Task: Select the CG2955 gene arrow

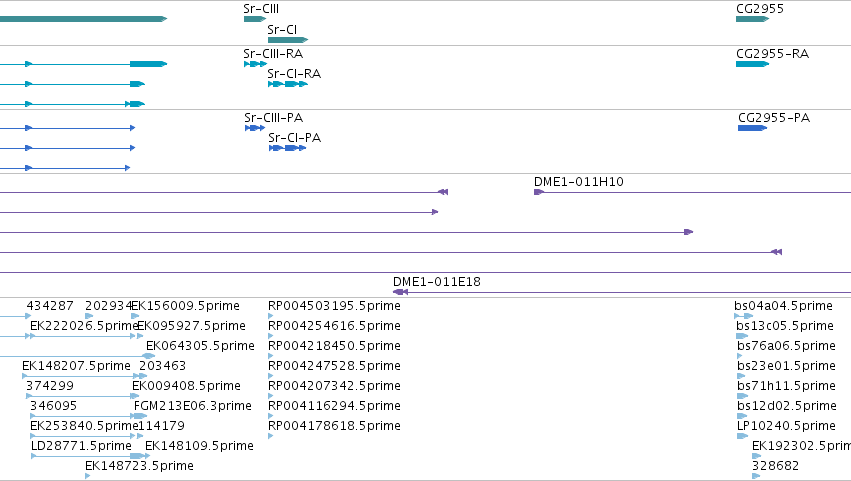Action: [752, 19]
